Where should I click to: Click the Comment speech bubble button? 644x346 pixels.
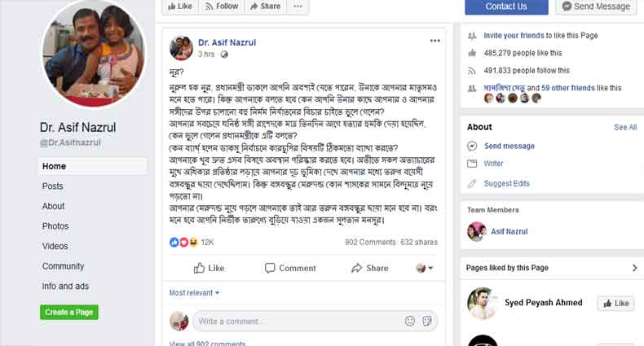[289, 268]
